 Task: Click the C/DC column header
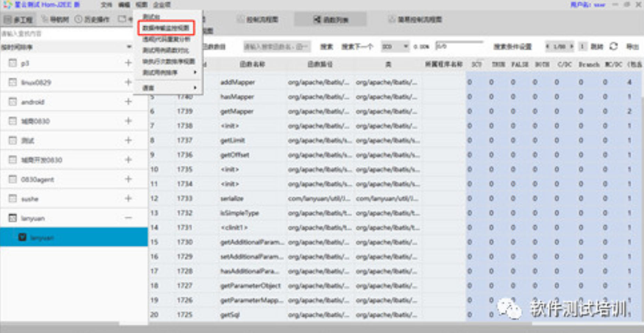pyautogui.click(x=564, y=64)
